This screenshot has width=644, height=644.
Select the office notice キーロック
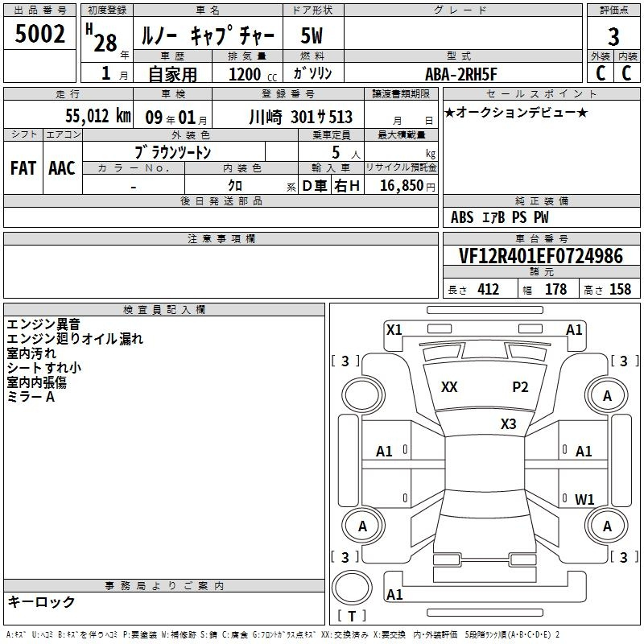pos(41,601)
